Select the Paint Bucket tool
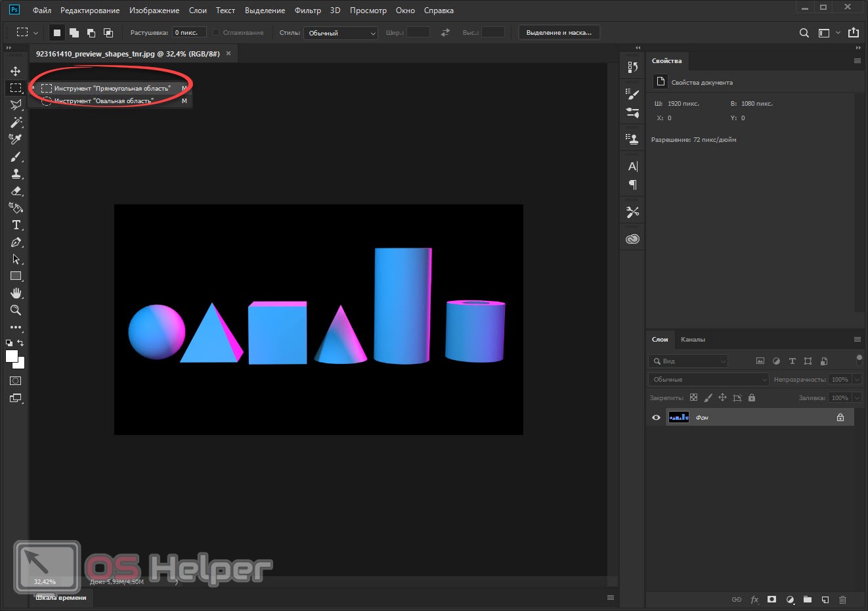The image size is (868, 611). pos(16,208)
